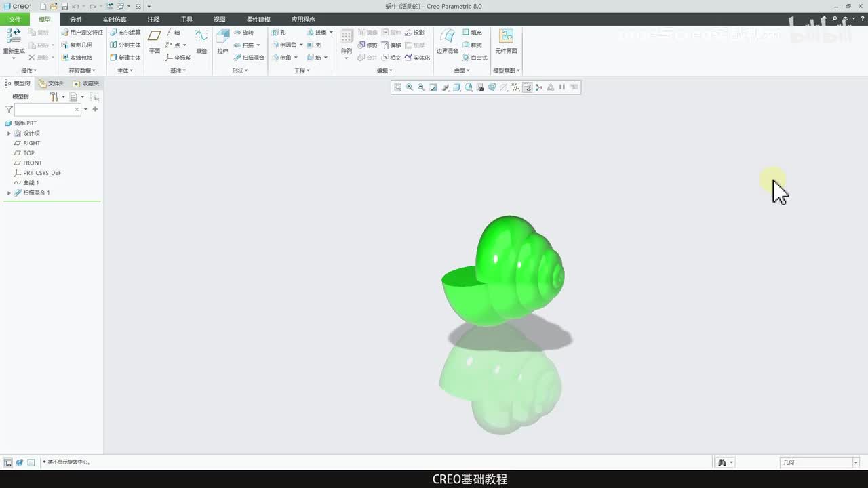Insert a 坐标系 coordinate system
Screen dimensions: 868x488
(178, 58)
